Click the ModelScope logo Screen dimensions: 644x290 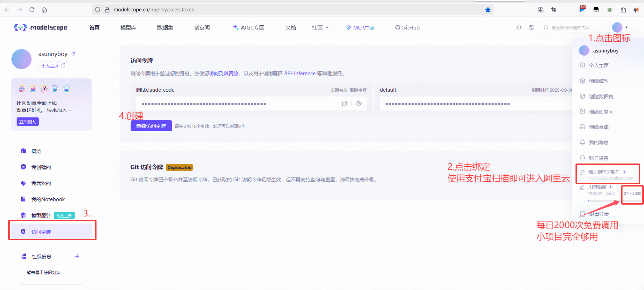tap(40, 28)
